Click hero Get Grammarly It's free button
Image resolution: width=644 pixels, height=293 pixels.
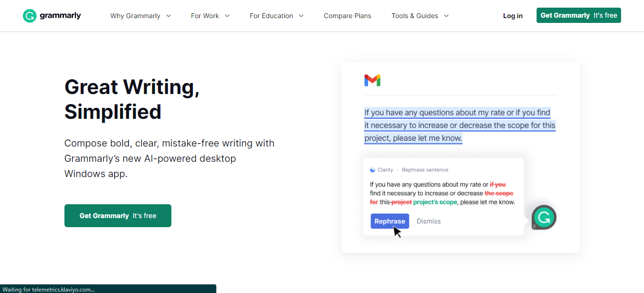118,216
